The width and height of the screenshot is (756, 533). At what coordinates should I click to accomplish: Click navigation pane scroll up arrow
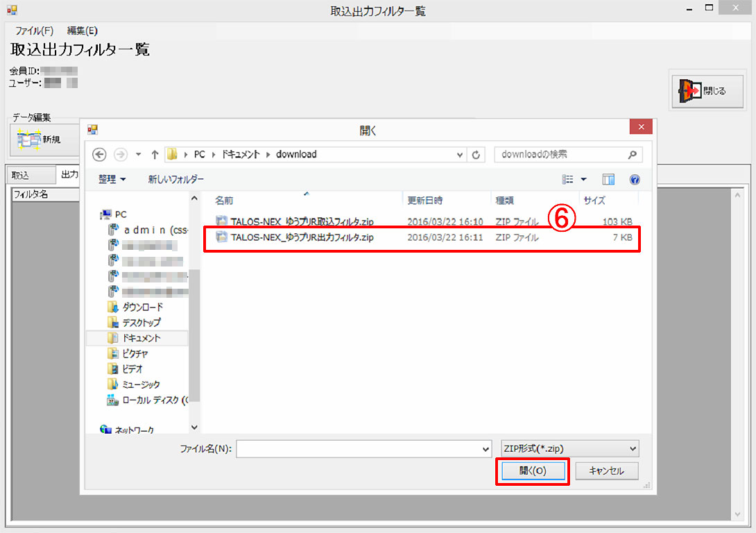point(194,198)
